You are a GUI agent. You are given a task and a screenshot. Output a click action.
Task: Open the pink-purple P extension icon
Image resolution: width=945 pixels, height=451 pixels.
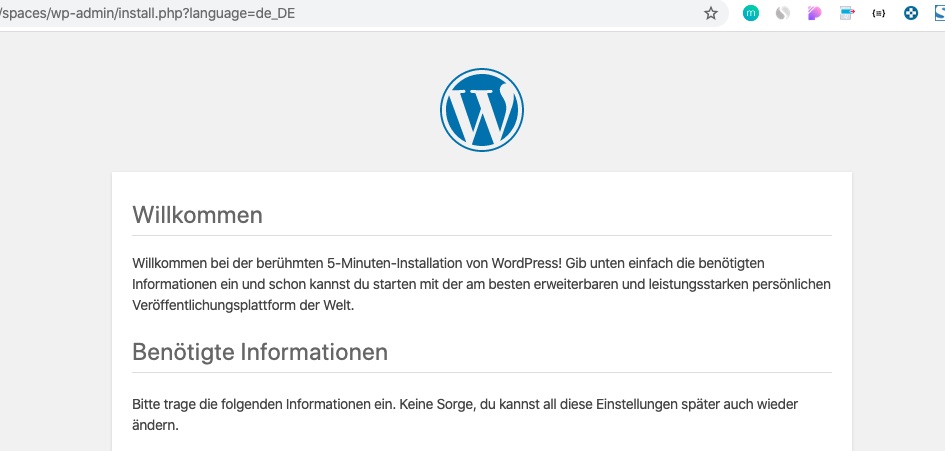(x=815, y=13)
